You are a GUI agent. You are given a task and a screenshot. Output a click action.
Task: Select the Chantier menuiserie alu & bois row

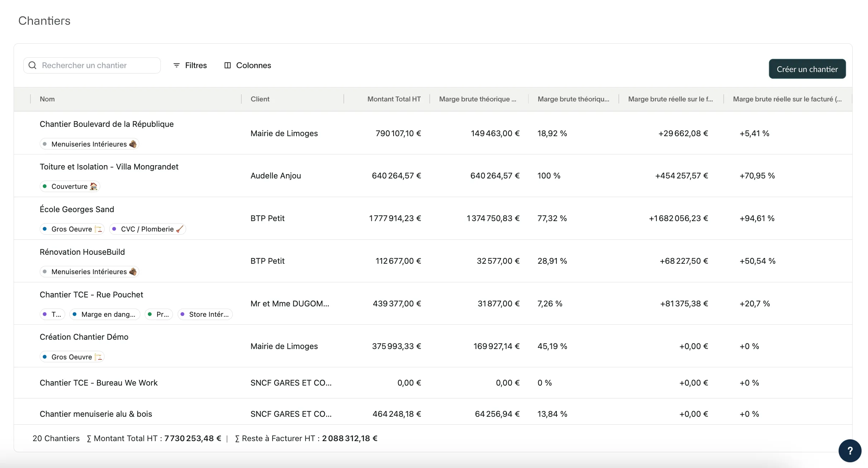pos(96,414)
